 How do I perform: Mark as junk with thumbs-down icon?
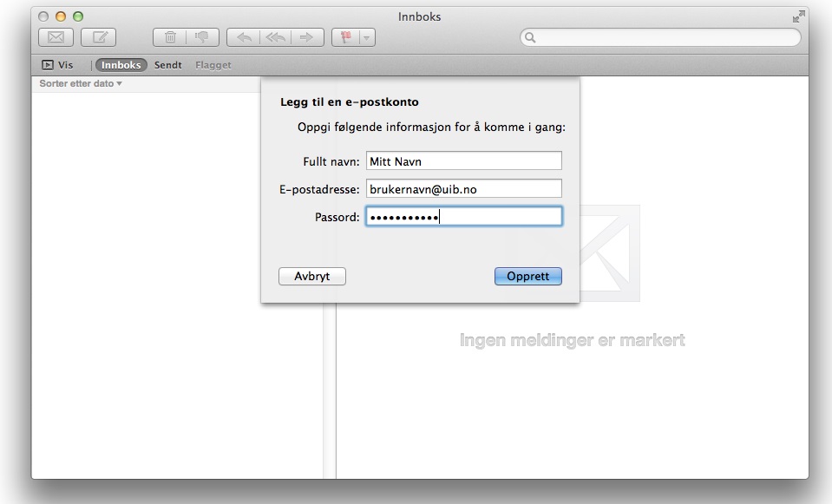(202, 37)
